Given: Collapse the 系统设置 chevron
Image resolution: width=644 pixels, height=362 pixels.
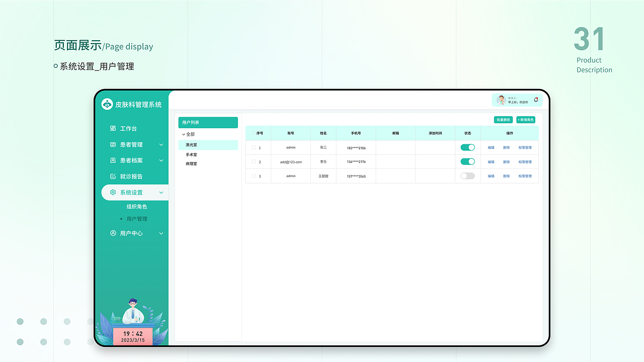Looking at the screenshot, I should coord(161,193).
